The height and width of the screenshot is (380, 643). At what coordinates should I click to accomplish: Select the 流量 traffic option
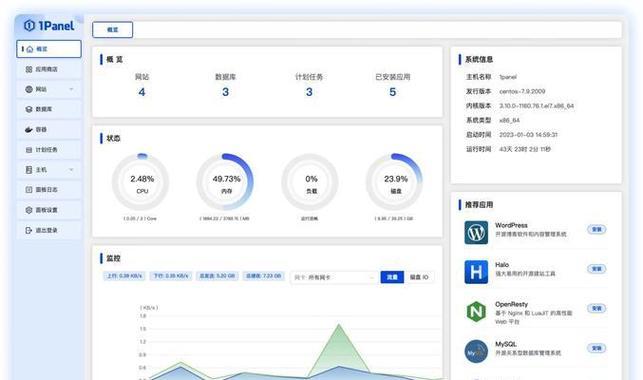click(x=392, y=277)
